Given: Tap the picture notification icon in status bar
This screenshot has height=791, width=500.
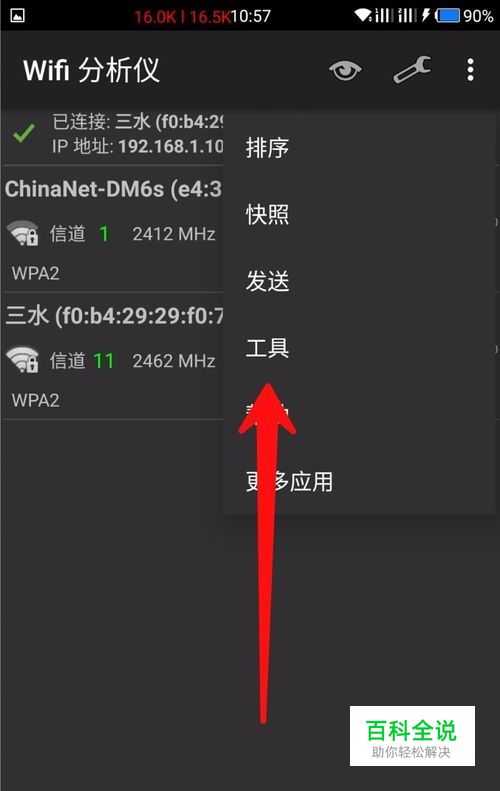Looking at the screenshot, I should coord(17,16).
